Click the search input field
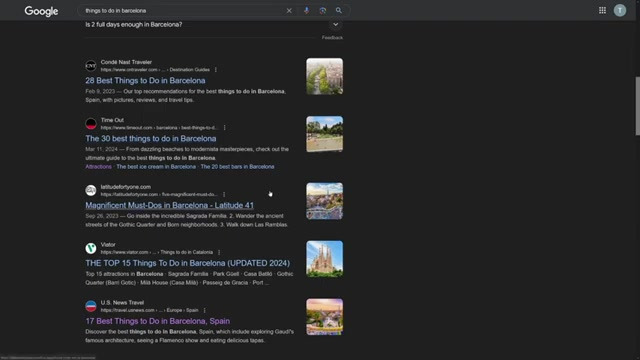Screen dimensions: 640x360 [184, 11]
